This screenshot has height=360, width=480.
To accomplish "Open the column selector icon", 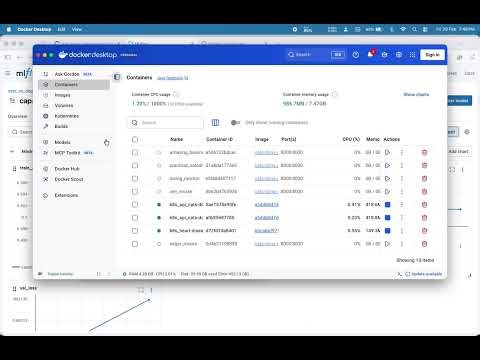I will [215, 123].
